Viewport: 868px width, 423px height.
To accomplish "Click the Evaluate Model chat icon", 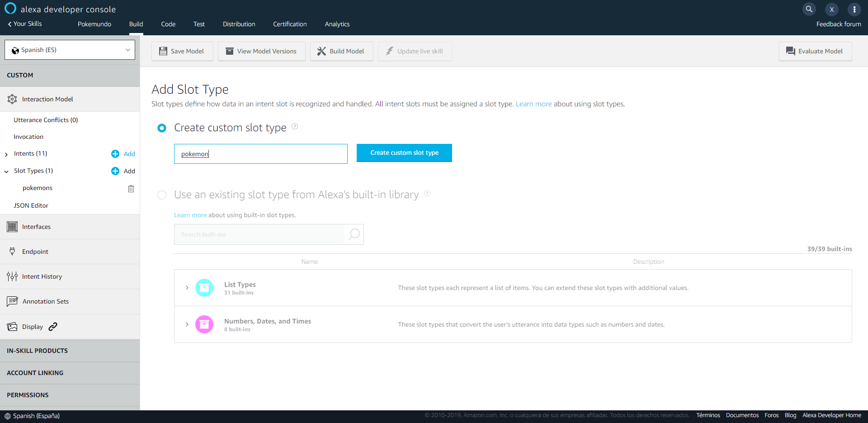I will pyautogui.click(x=791, y=51).
